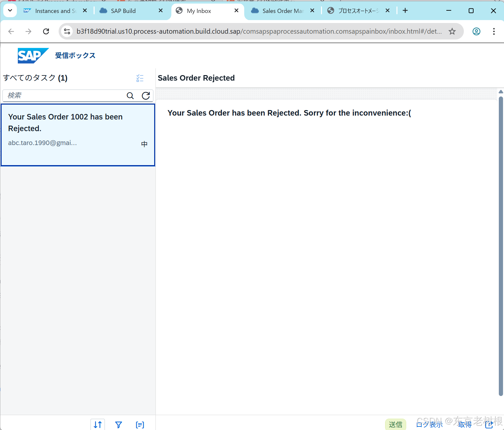Click the abc.taro.1990@gmai... sender text
Screen dimensions: 504x430
[42, 143]
